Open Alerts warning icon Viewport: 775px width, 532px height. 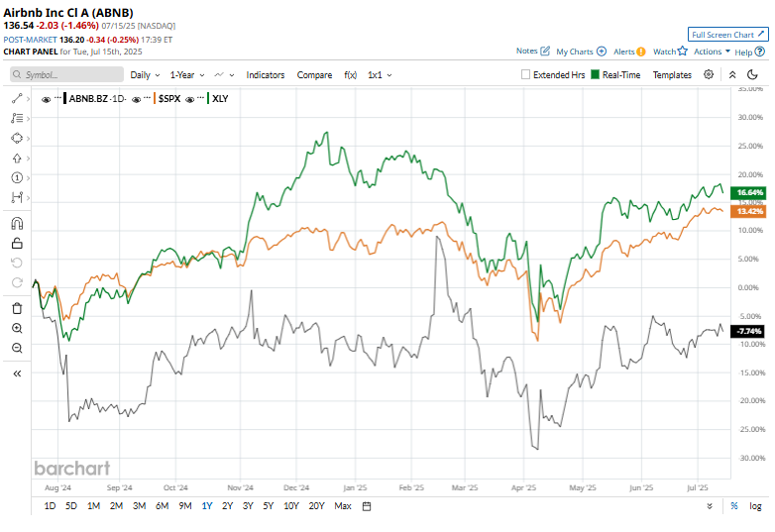point(641,52)
